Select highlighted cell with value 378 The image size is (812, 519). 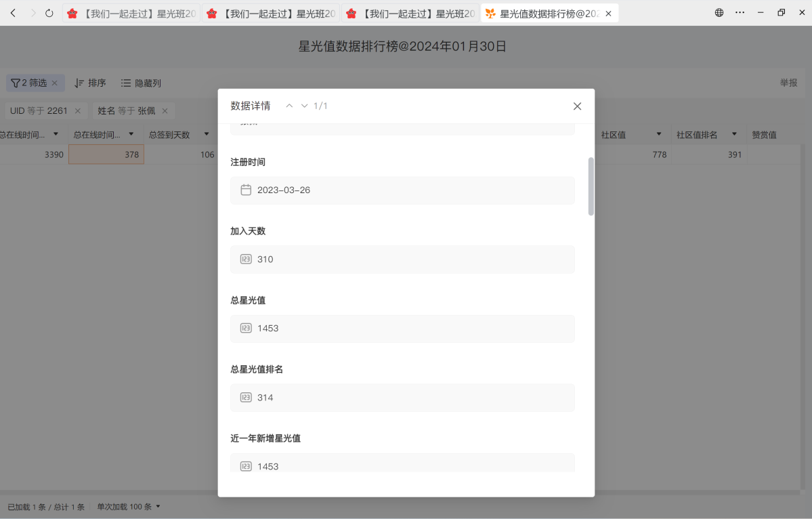tap(106, 154)
